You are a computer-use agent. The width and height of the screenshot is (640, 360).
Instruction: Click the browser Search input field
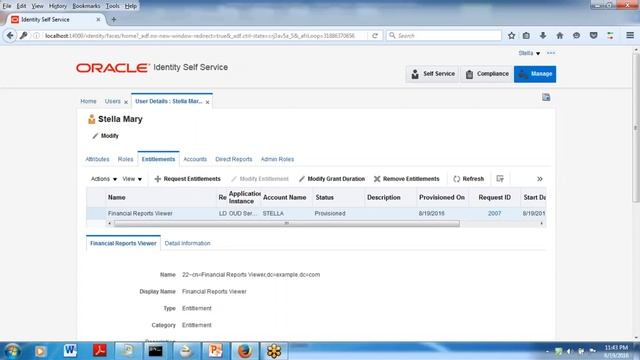(444, 36)
